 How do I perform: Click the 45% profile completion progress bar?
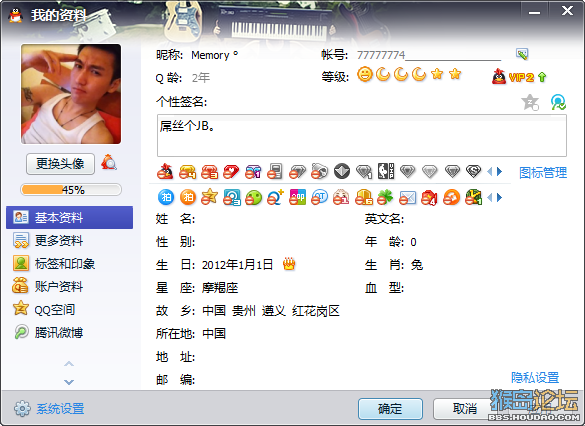[x=71, y=190]
